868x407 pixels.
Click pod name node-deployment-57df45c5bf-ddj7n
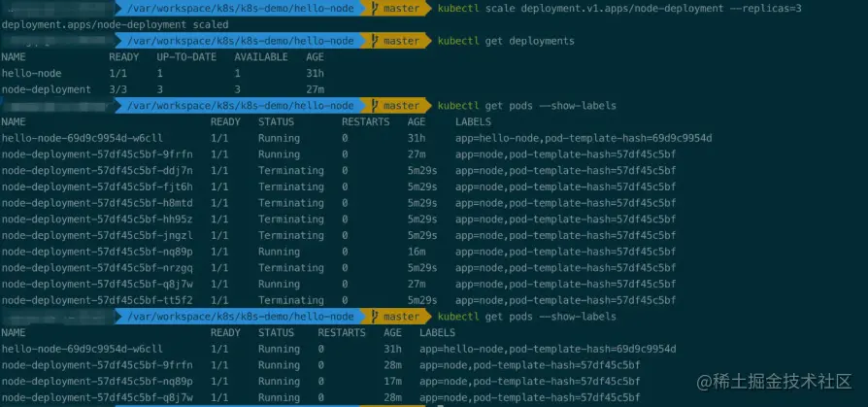(97, 171)
